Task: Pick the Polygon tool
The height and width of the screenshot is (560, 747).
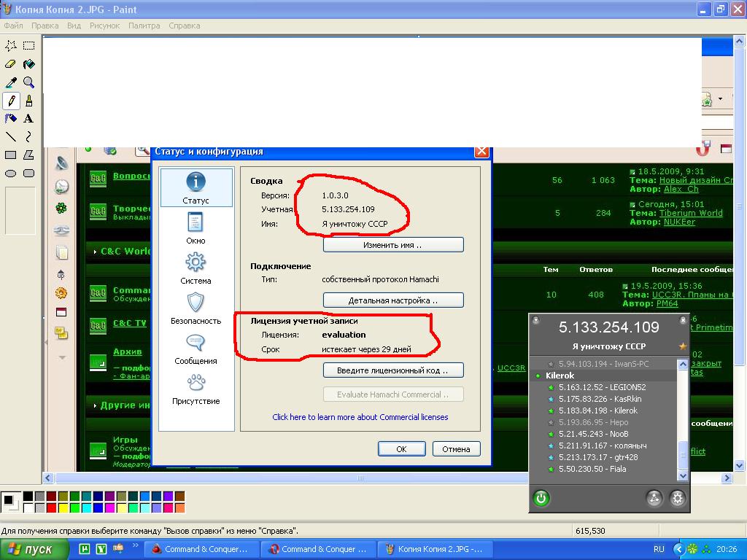Action: tap(28, 155)
